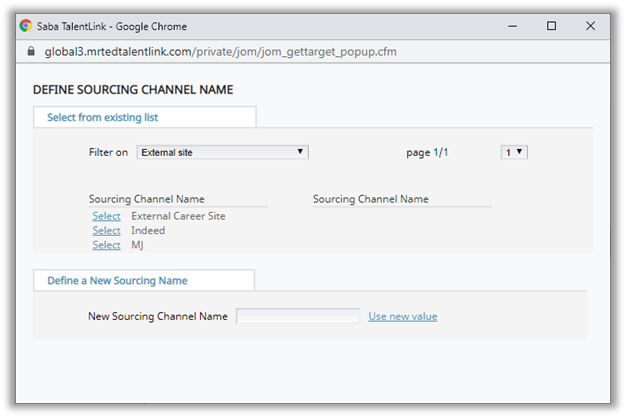Open the page number dropdown
The image size is (628, 418).
(x=514, y=152)
